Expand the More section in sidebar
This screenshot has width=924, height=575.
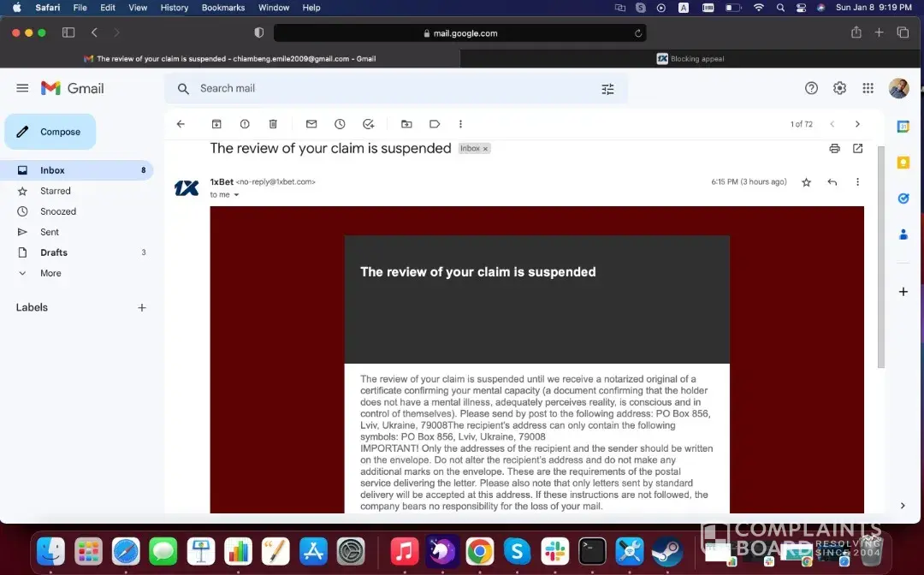coord(50,273)
